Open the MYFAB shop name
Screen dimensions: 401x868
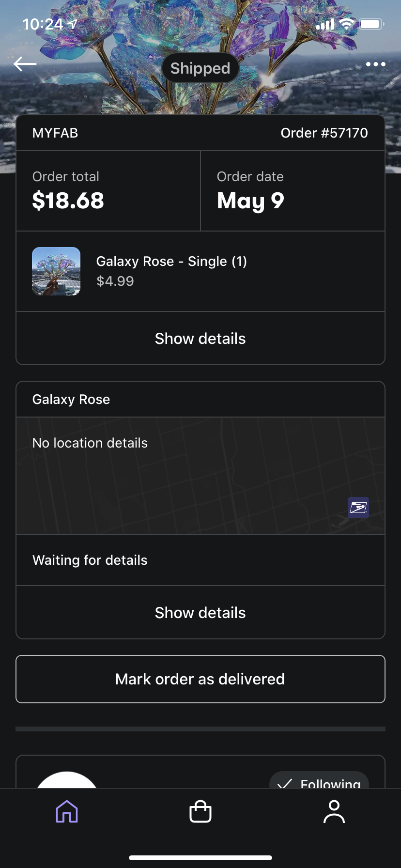click(55, 133)
